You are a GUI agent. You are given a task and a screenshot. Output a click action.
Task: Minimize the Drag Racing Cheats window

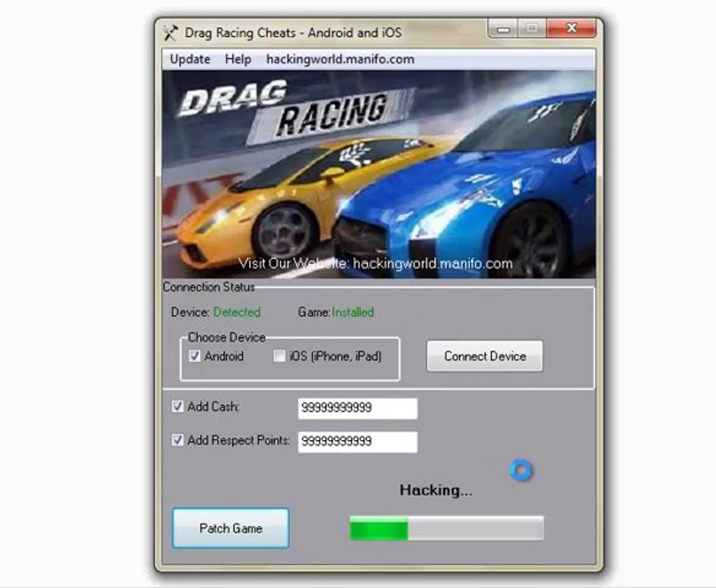pos(503,29)
